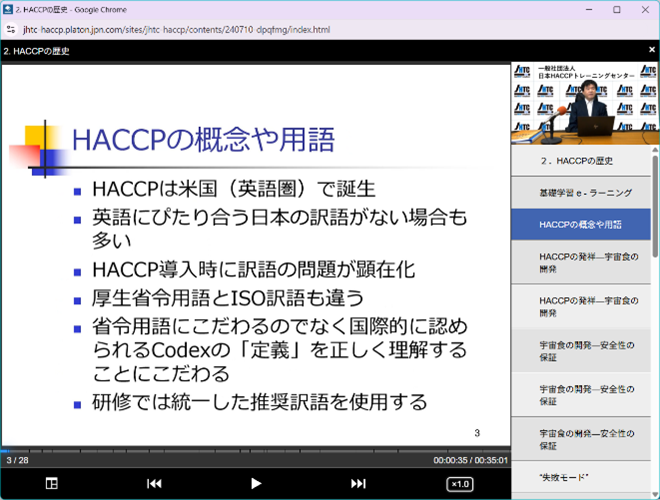
Task: Click bullet '厚生省令用語とISO訳語も違う'
Action: (x=228, y=298)
